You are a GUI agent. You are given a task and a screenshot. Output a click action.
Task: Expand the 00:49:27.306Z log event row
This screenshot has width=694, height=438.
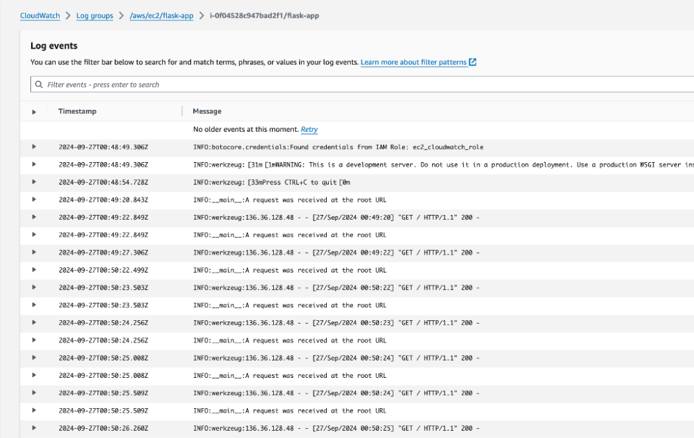click(34, 253)
